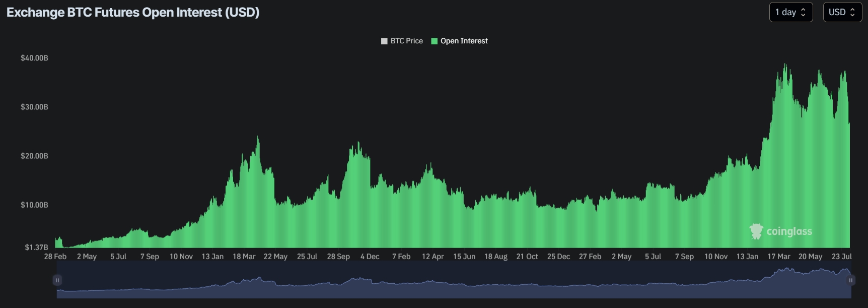Click the $40.00B y-axis label

point(34,58)
